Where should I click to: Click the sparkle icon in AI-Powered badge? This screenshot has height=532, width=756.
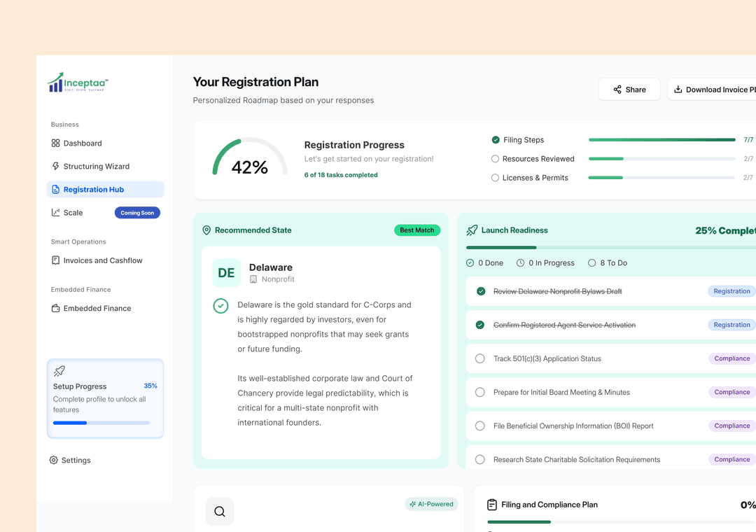[x=413, y=505]
